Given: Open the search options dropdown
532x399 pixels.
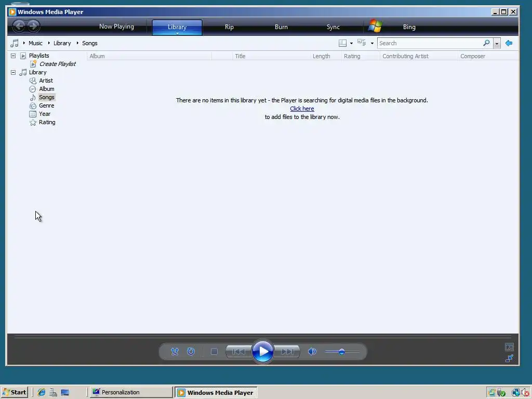Looking at the screenshot, I should 497,44.
